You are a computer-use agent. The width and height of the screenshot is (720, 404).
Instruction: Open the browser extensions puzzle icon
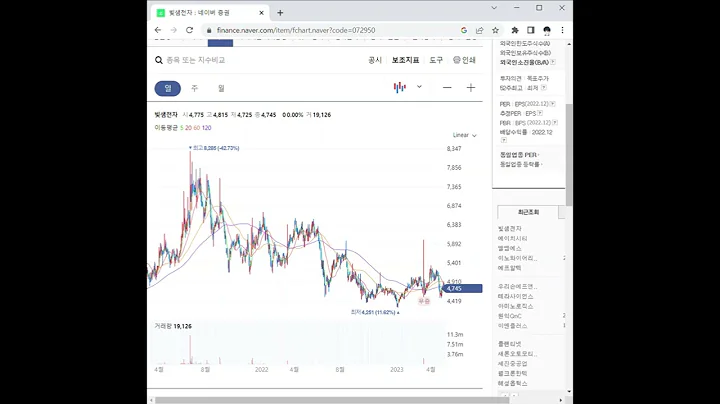tap(515, 30)
